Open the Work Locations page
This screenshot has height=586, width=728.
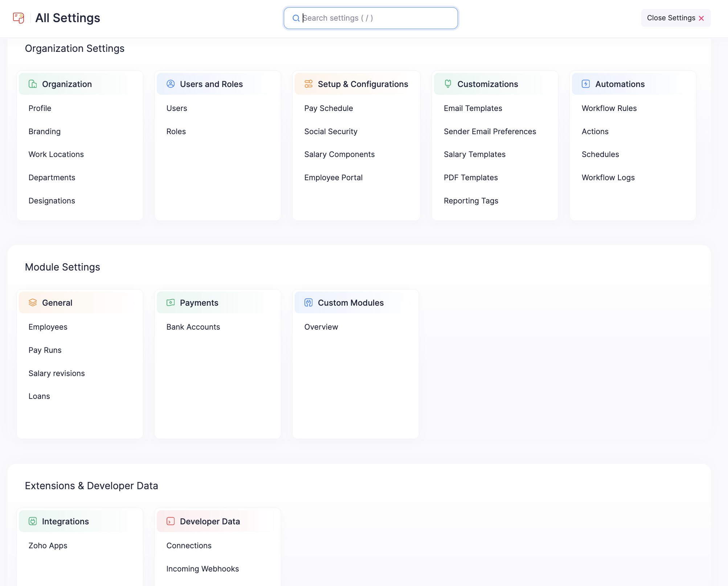pos(56,154)
